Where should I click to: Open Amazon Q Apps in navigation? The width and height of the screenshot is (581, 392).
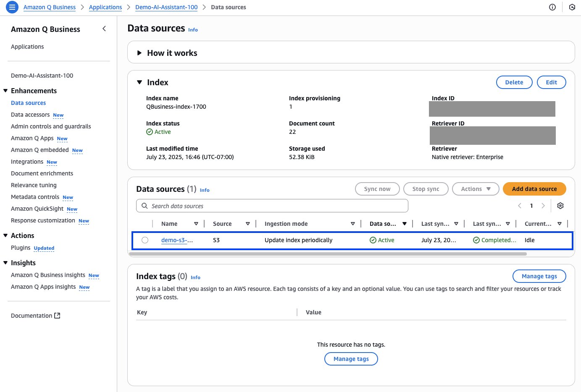[32, 138]
